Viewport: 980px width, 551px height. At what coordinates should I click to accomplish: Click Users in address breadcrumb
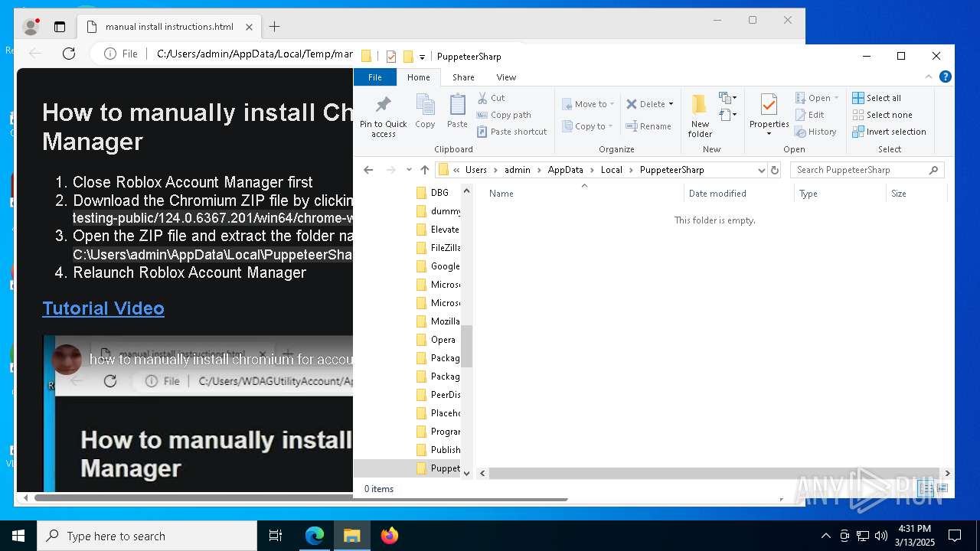pos(476,170)
